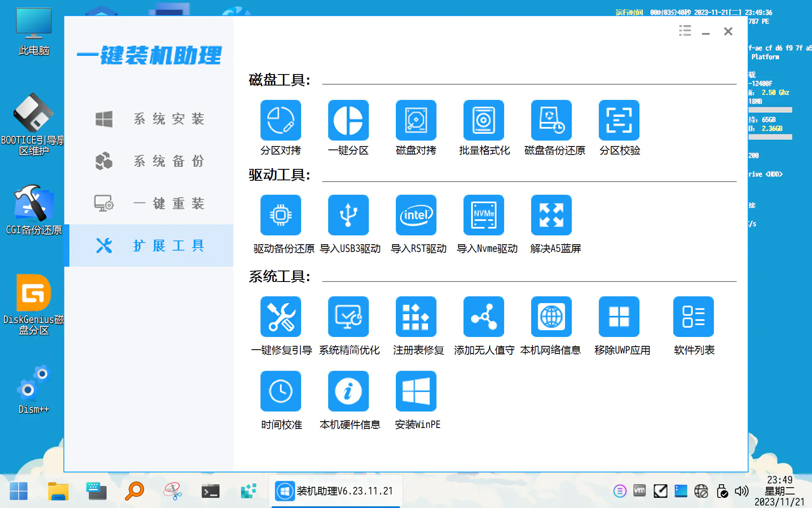Switch to 系统安装 in the sidebar
The width and height of the screenshot is (812, 508).
[152, 119]
